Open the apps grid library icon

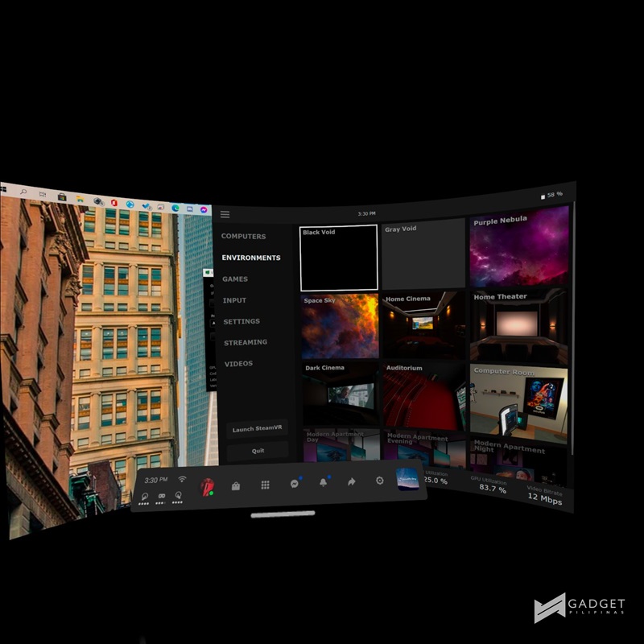pyautogui.click(x=266, y=485)
